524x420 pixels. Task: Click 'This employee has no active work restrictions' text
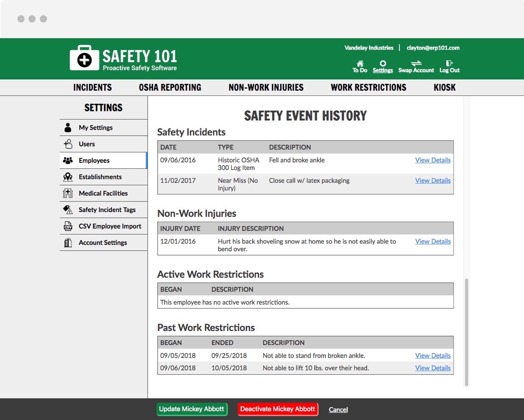coord(225,302)
